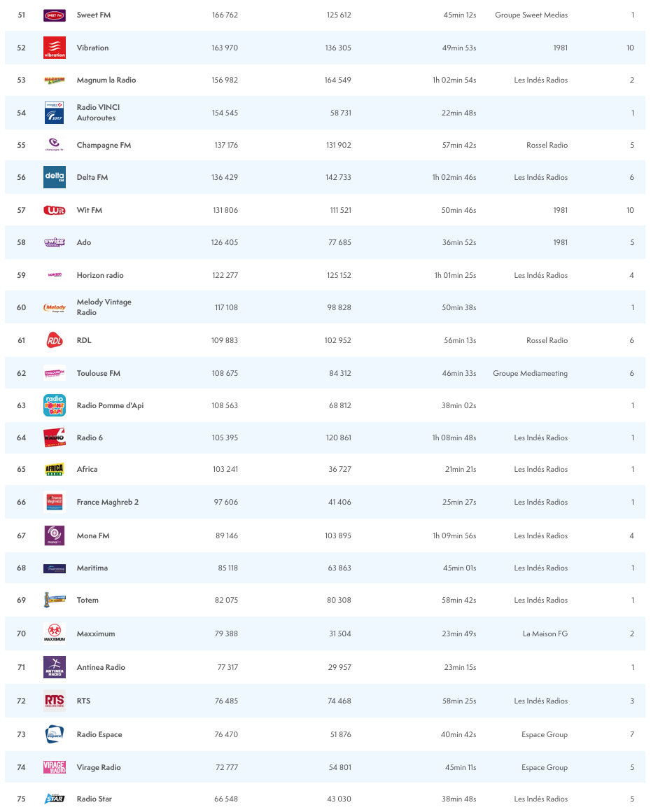
Task: Click the RTS station logo
Action: pos(55,701)
